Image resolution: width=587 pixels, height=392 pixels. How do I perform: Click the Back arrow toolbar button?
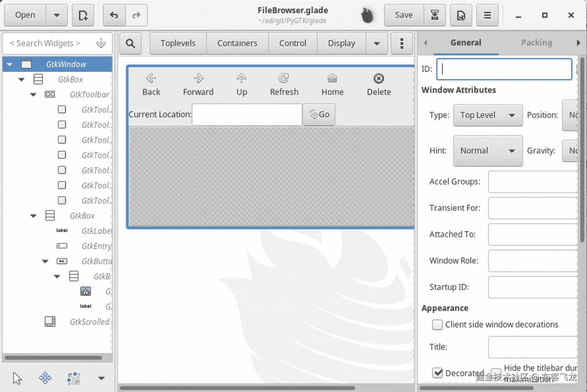click(x=151, y=85)
